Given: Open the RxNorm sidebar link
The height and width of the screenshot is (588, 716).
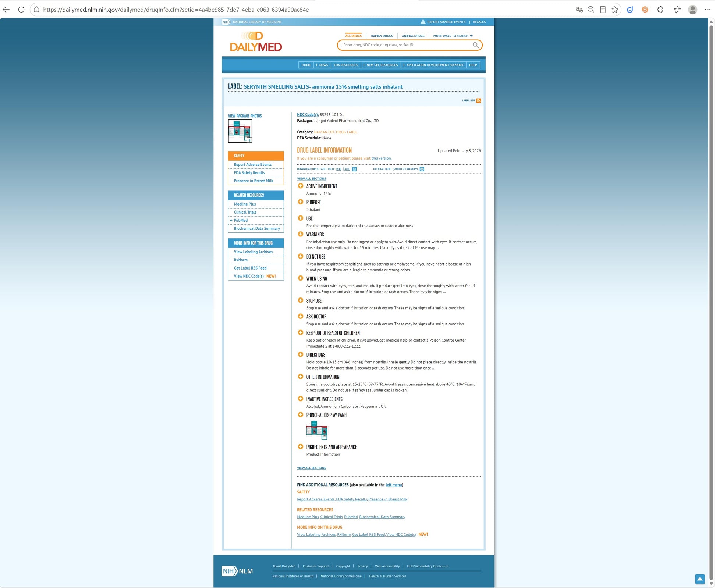Looking at the screenshot, I should click(x=241, y=260).
